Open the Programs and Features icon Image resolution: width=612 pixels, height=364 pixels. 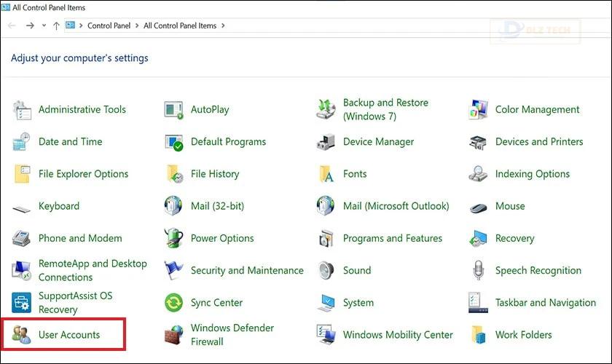pos(326,238)
